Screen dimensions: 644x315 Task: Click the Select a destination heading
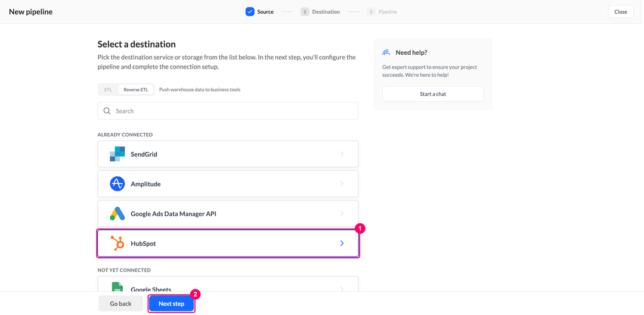[x=137, y=44]
